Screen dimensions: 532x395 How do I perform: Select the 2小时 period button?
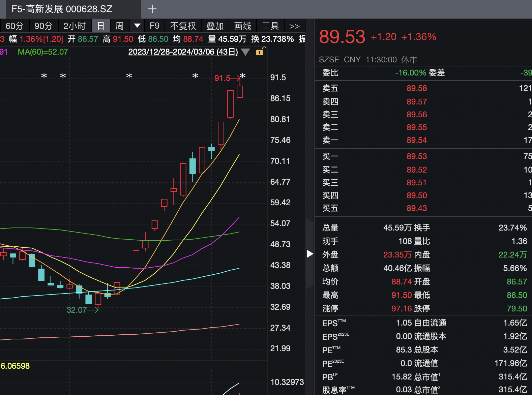[x=75, y=26]
